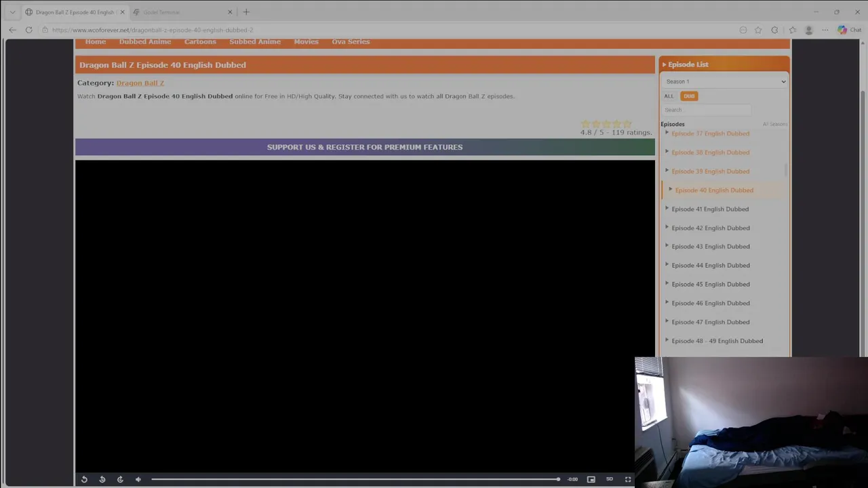Click the arrow beside Episode 45
868x488 pixels.
667,283
